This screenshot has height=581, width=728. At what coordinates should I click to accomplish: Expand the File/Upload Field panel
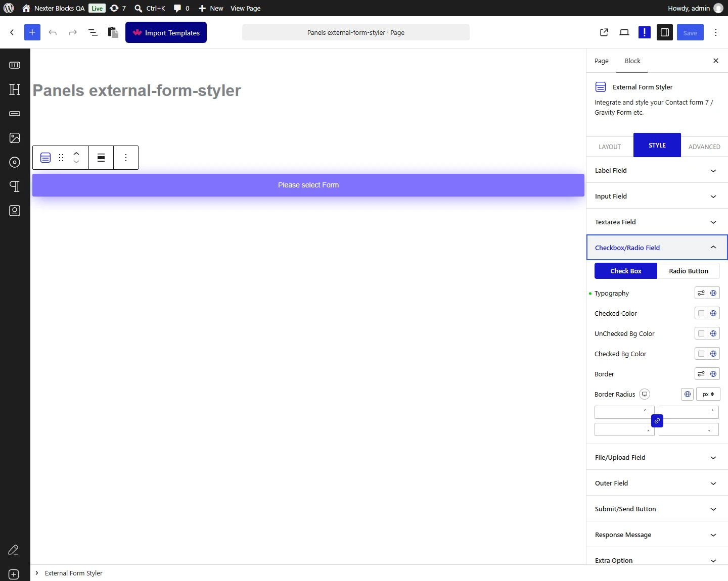tap(657, 457)
